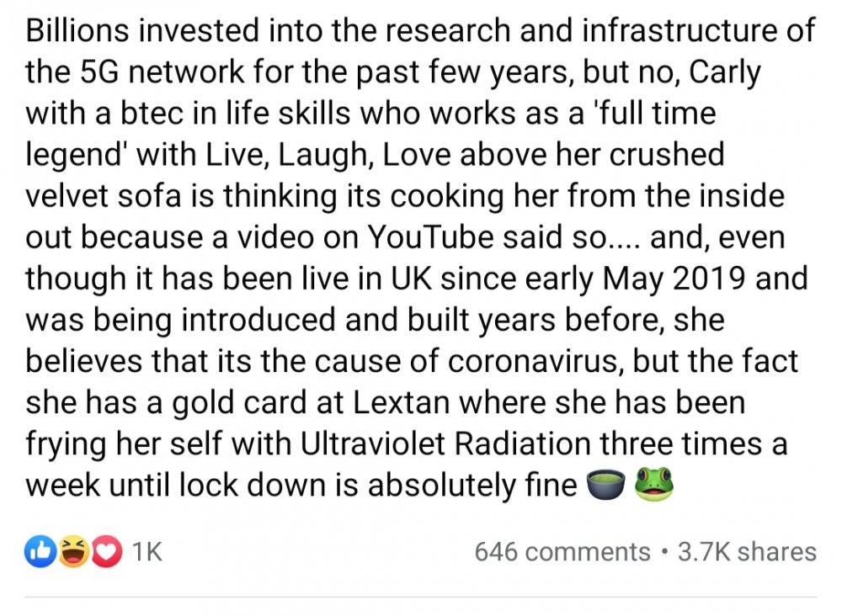Screen dimensions: 842x616
Task: Open the 3.7K shares link
Action: tap(747, 552)
